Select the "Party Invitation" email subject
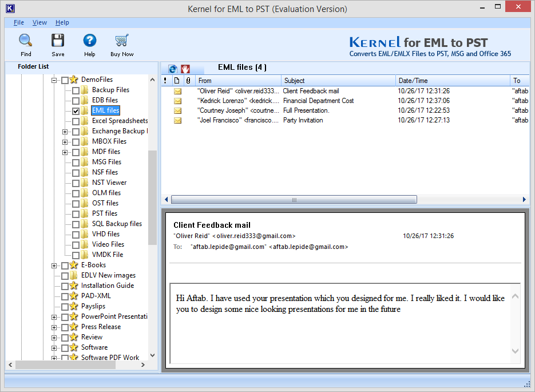This screenshot has height=392, width=535. pyautogui.click(x=303, y=120)
